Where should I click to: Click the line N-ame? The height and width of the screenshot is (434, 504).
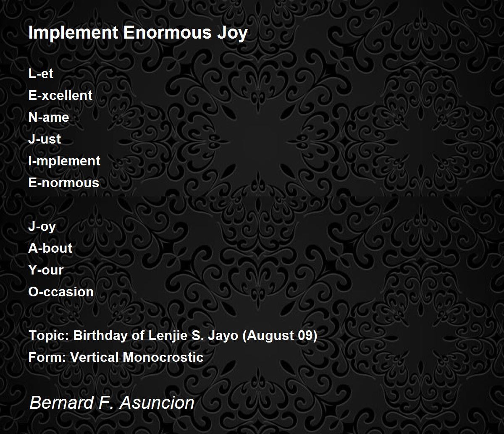point(49,117)
